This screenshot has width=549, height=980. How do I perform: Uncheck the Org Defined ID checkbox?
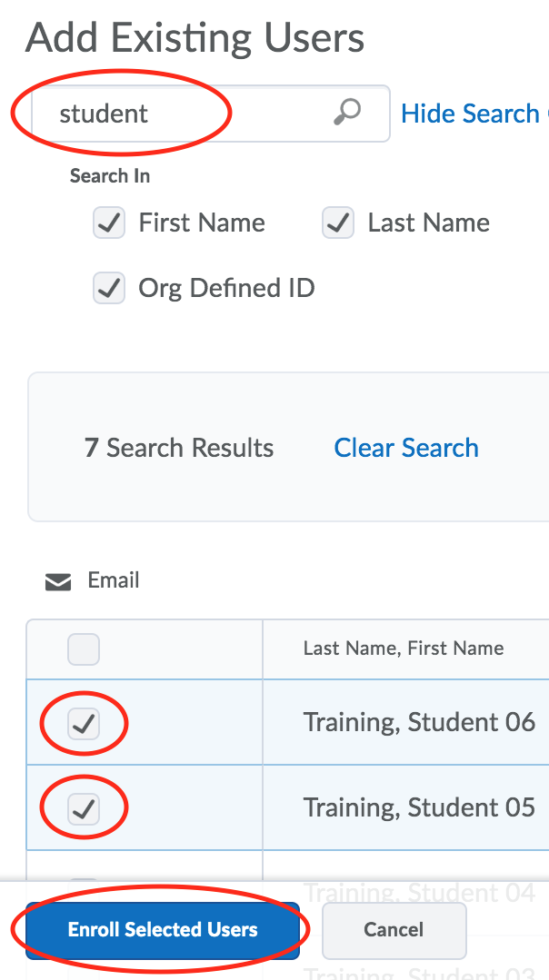109,289
